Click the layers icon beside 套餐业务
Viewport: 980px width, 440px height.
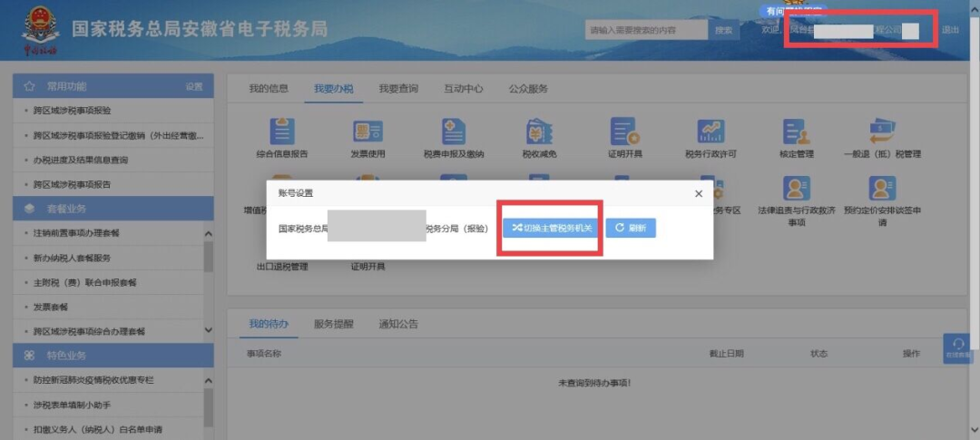29,209
